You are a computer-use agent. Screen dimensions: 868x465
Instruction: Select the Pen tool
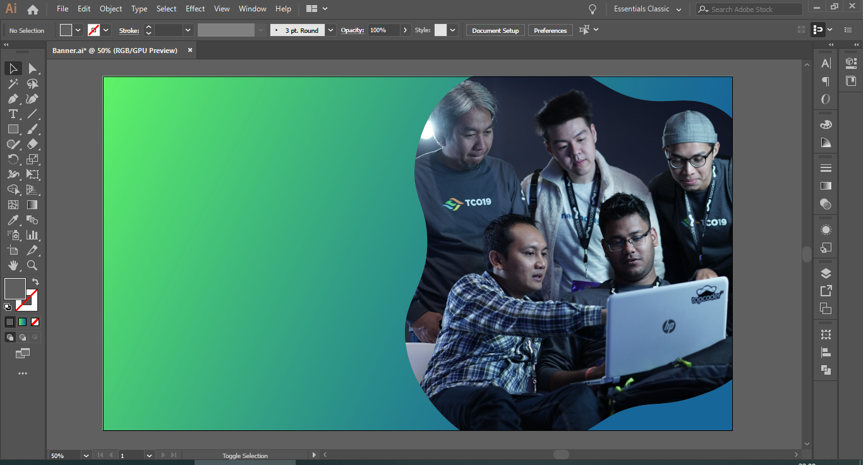coord(13,99)
